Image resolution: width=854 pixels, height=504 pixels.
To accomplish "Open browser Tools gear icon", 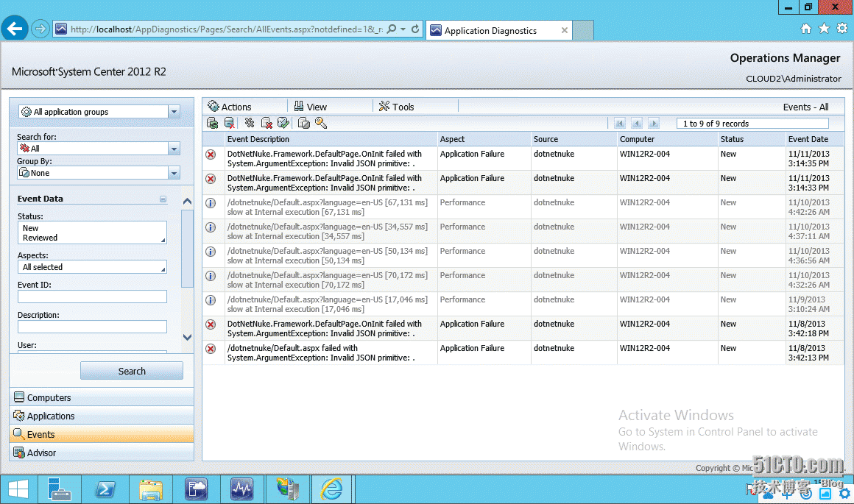I will pos(842,28).
